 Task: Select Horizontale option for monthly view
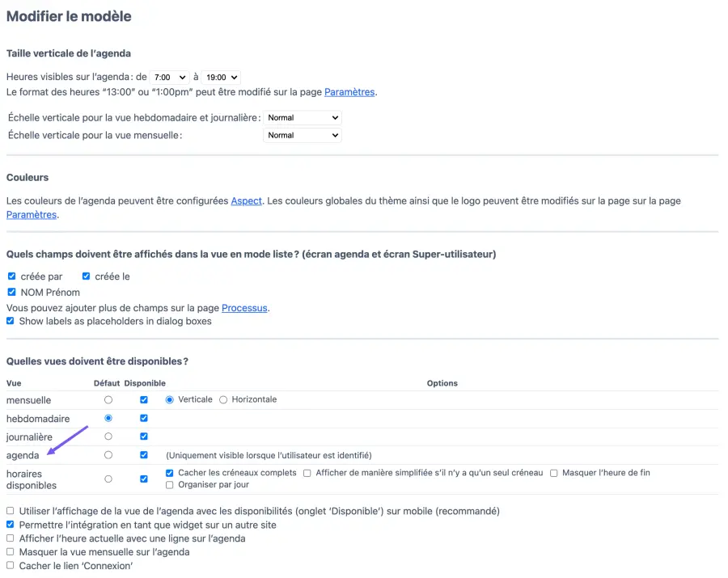tap(223, 399)
